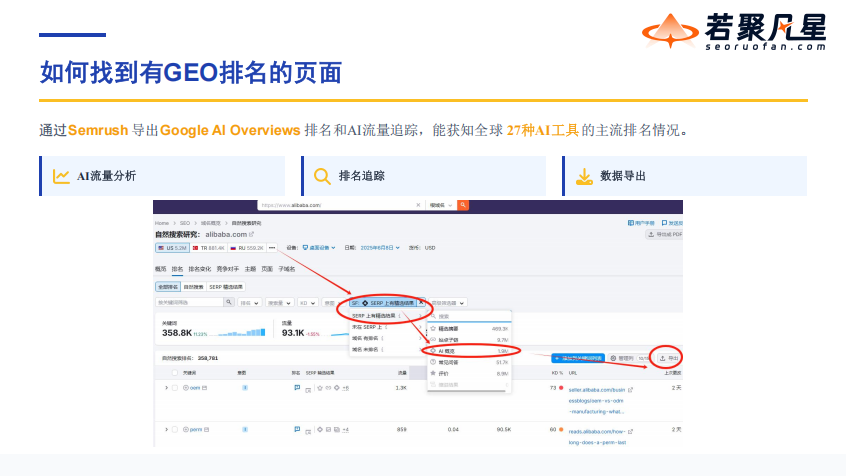
Task: Switch to the 页面 tab
Action: point(267,269)
